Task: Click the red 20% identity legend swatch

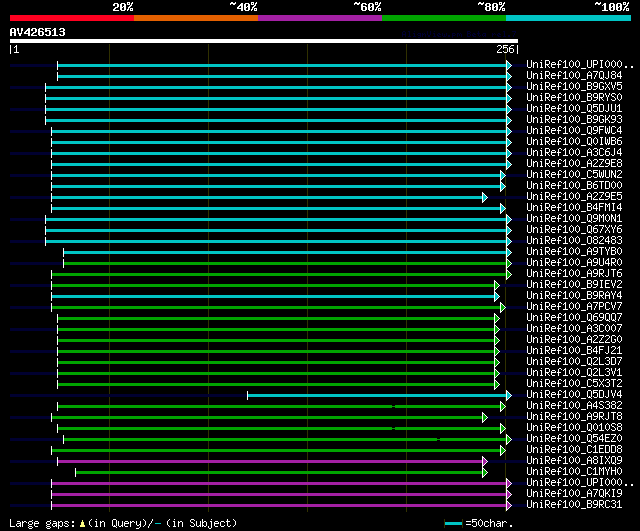Action: [x=72, y=18]
